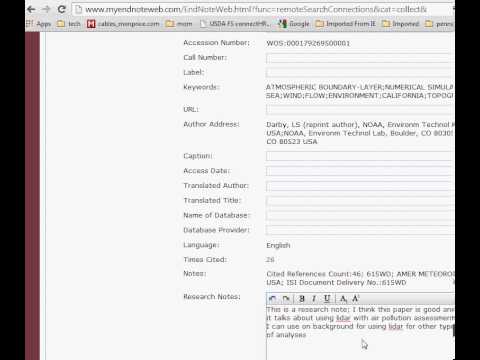Click the browser Back arrow
The height and width of the screenshot is (360, 480).
pyautogui.click(x=31, y=9)
